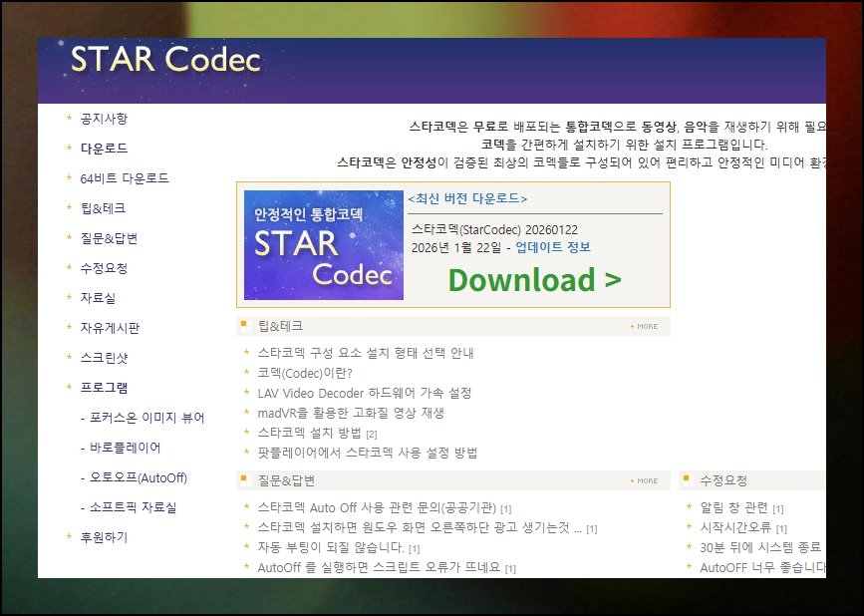Click the 질문&답변 section header title
Image resolution: width=864 pixels, height=616 pixels.
pyautogui.click(x=286, y=480)
